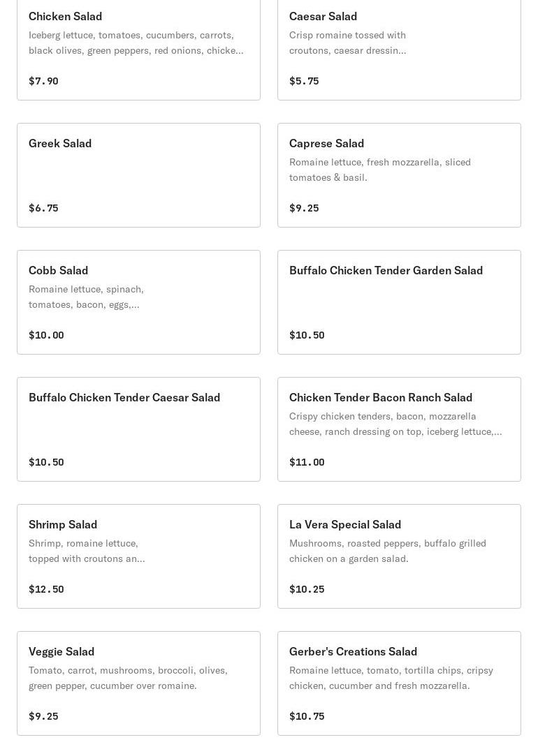Open Chicken Tender Bacon Ranch Salad
This screenshot has height=756, width=538.
point(399,429)
